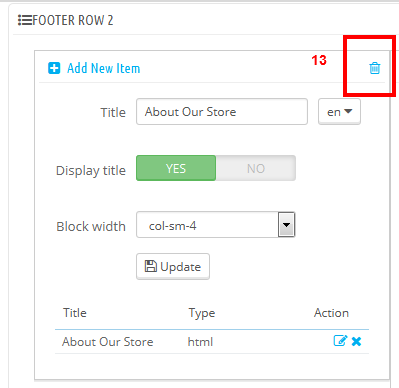Open the Block width col-sm-4 dropdown
Viewport: 399px width, 388px height.
(x=216, y=225)
